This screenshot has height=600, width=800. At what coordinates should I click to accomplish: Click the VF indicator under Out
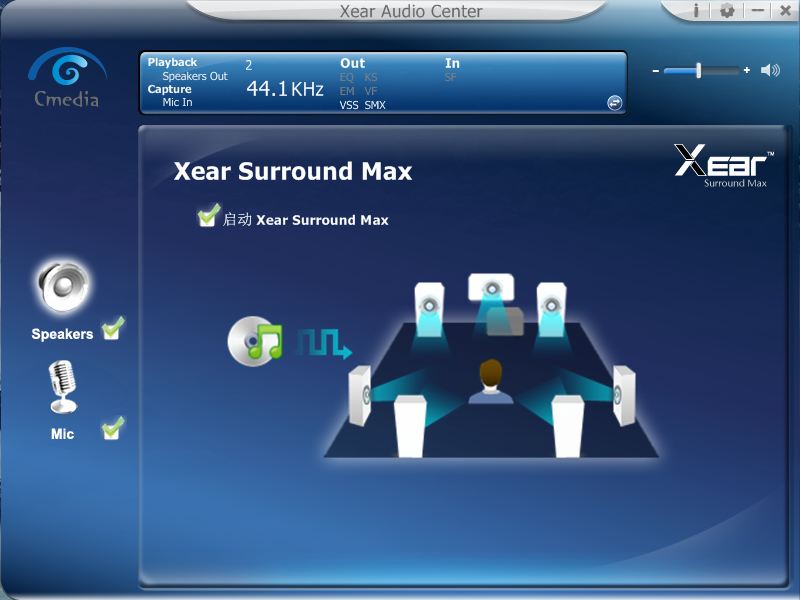point(371,91)
